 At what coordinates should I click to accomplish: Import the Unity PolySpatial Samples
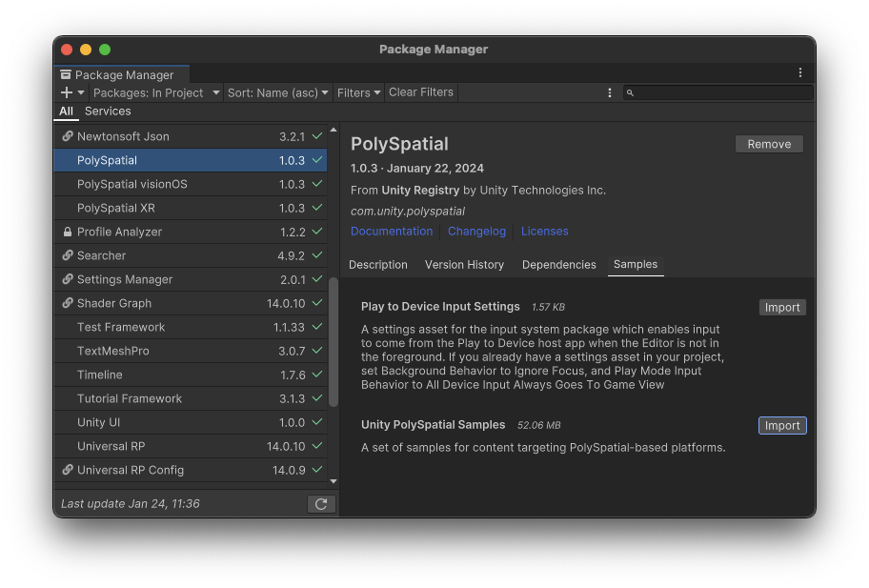click(781, 425)
